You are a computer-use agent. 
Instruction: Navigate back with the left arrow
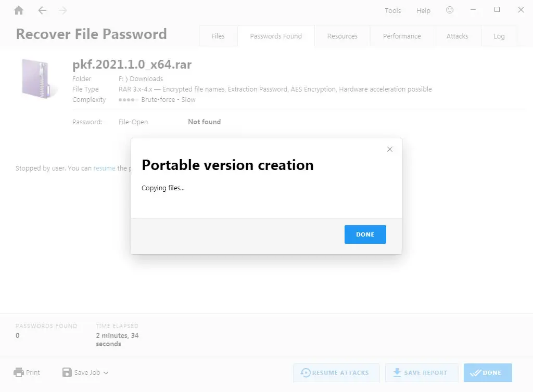point(42,10)
